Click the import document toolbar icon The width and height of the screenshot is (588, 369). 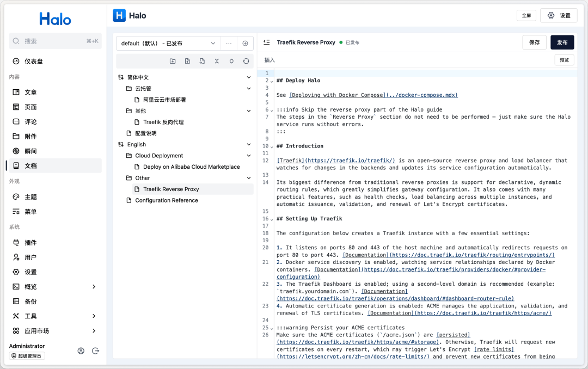[x=202, y=61]
